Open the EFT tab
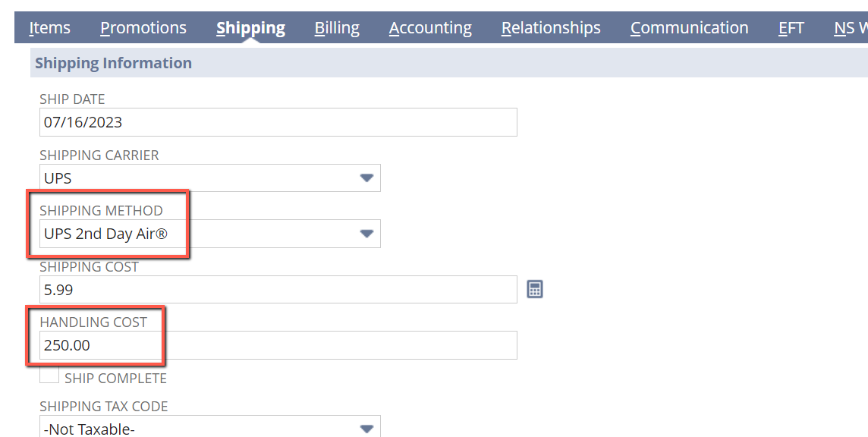The width and height of the screenshot is (868, 437). click(x=791, y=27)
